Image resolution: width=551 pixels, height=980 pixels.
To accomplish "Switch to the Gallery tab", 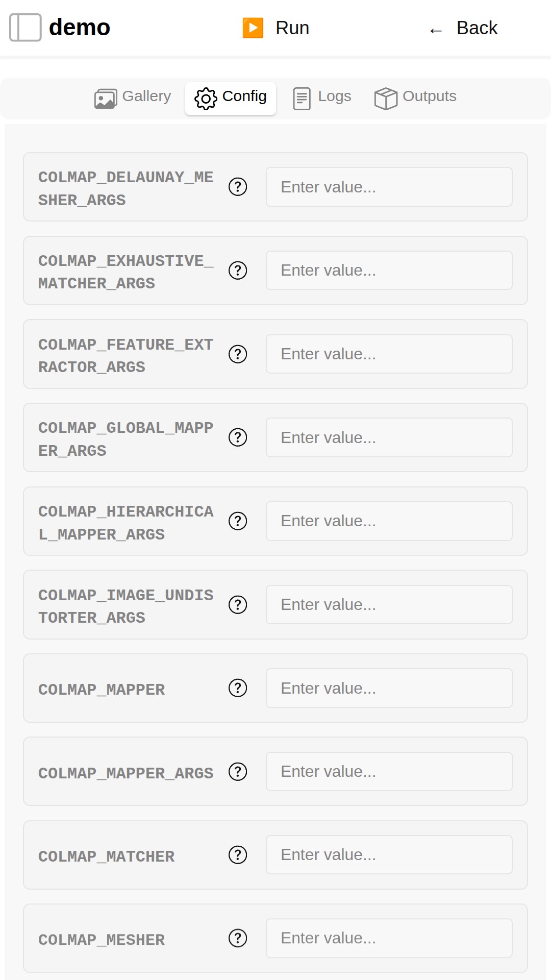I will pyautogui.click(x=133, y=98).
